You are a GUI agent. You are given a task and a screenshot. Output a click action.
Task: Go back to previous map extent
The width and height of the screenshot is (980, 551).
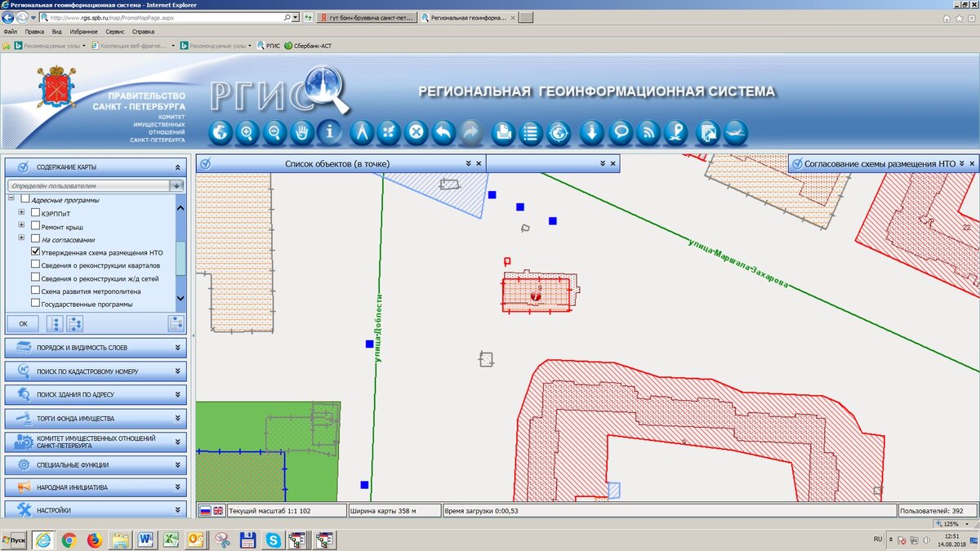point(443,131)
